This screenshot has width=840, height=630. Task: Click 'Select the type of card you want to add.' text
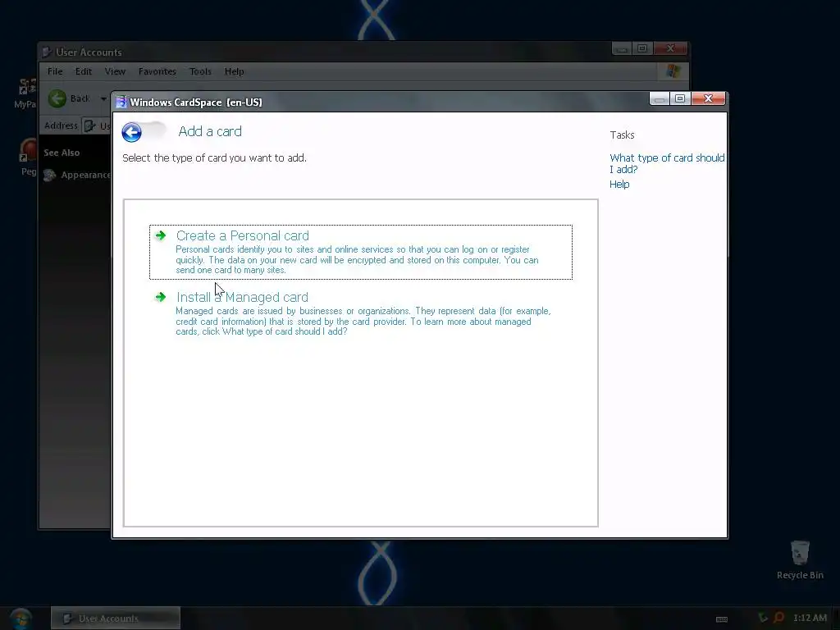coord(214,158)
